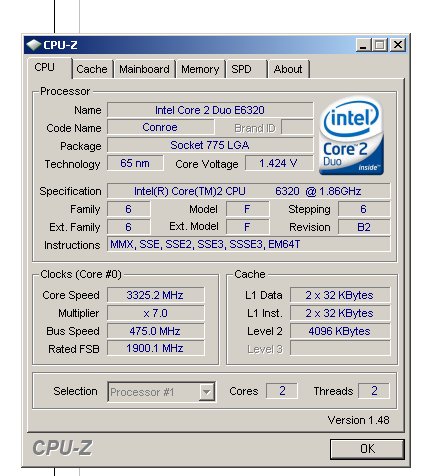Open the Mainboard tab
The image size is (432, 476).
144,69
